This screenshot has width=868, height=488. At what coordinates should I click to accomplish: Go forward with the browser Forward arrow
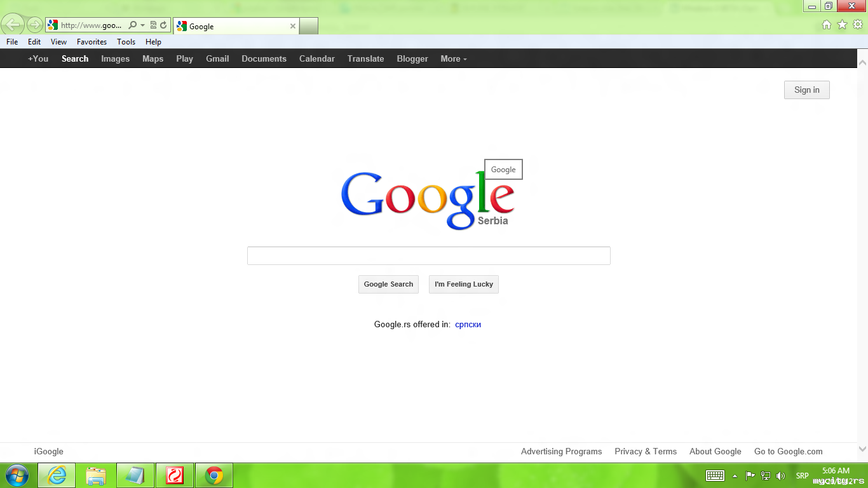click(34, 25)
